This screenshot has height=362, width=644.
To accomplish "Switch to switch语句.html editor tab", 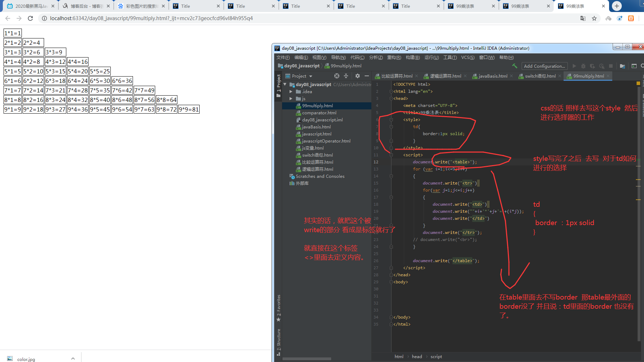I will 540,76.
